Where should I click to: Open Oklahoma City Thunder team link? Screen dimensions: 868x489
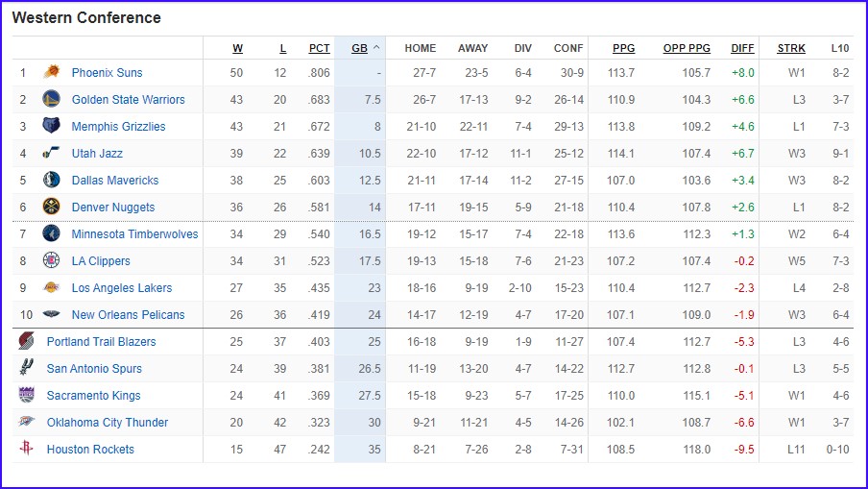pos(108,422)
